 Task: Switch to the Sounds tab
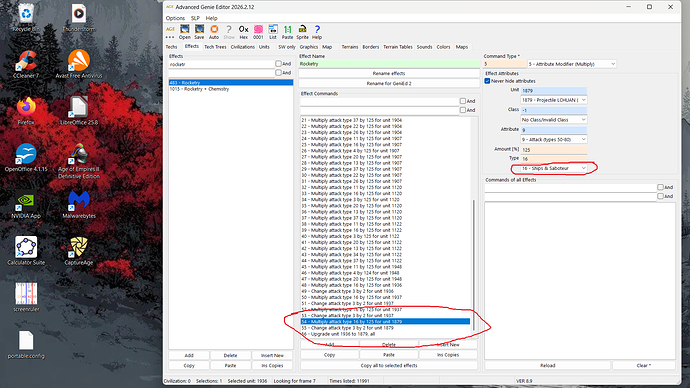(424, 47)
